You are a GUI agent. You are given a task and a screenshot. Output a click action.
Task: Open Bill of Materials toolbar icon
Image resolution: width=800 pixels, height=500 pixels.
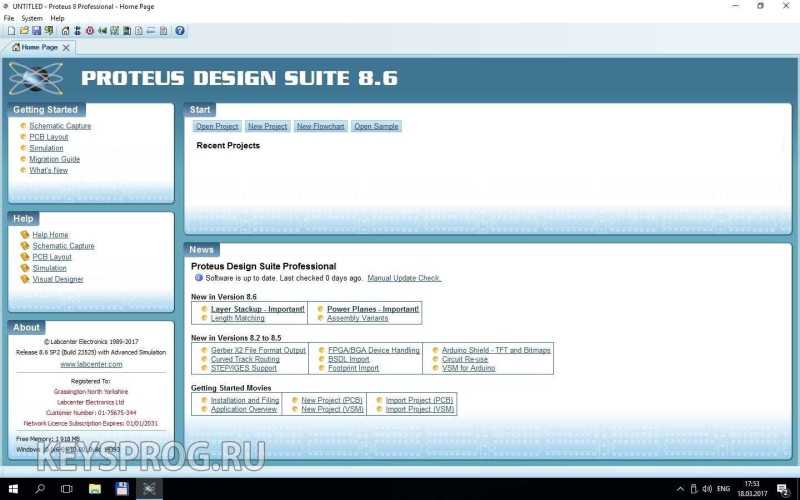coord(139,31)
